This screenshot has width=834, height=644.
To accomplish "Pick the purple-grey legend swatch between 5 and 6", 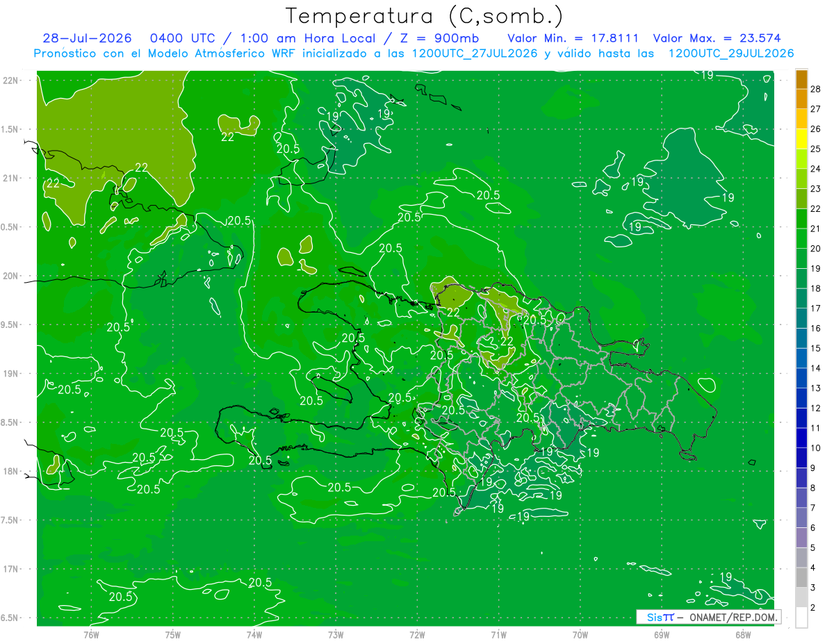I will point(801,538).
